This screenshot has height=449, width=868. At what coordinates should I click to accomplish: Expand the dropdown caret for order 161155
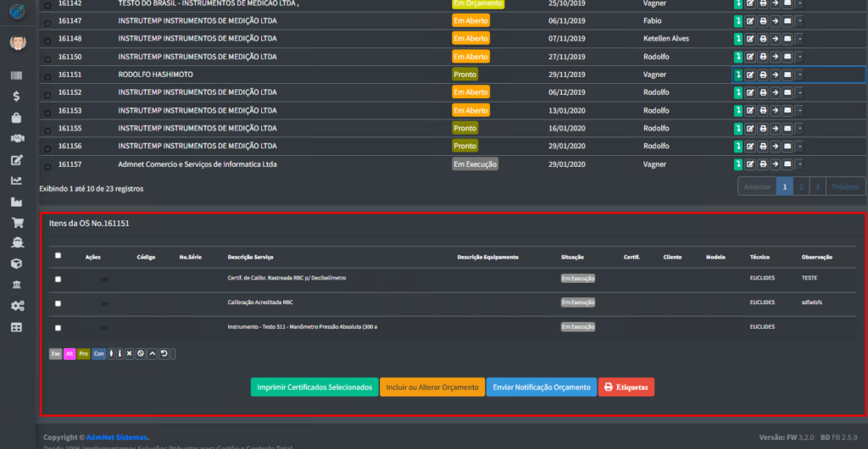(799, 128)
